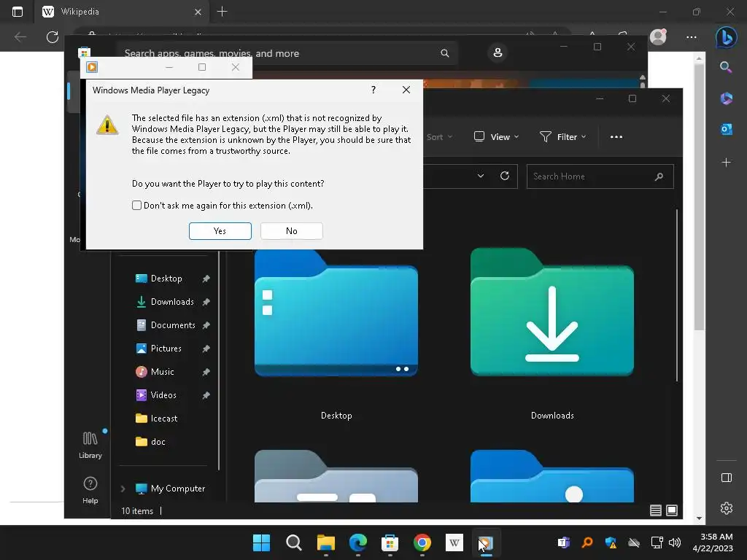Click the yellow warning icon in dialog

click(x=107, y=125)
